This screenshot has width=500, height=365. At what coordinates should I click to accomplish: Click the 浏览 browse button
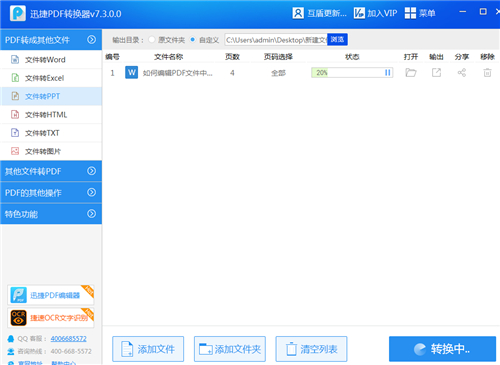click(337, 40)
